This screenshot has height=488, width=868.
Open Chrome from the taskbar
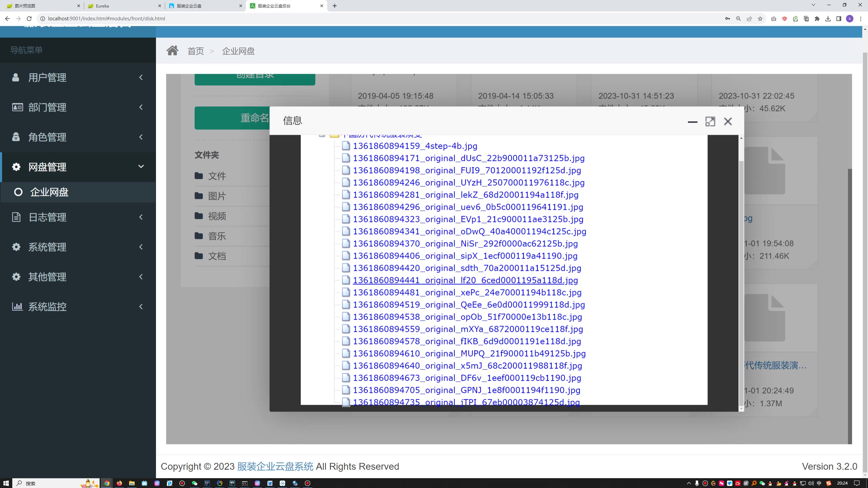[107, 483]
